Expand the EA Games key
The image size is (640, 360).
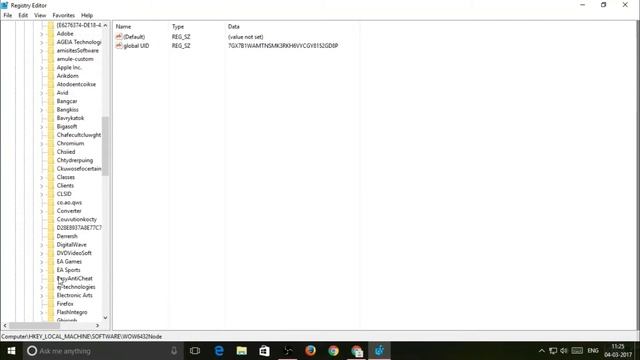(x=42, y=262)
